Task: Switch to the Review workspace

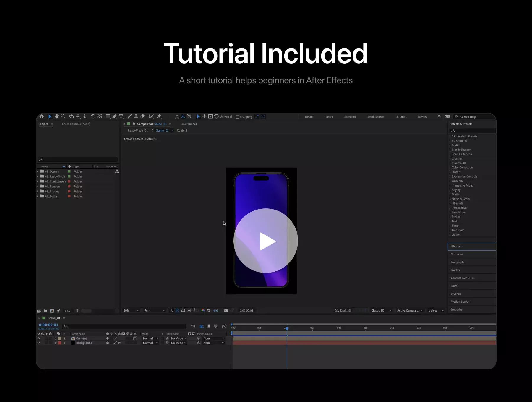Action: pyautogui.click(x=423, y=117)
